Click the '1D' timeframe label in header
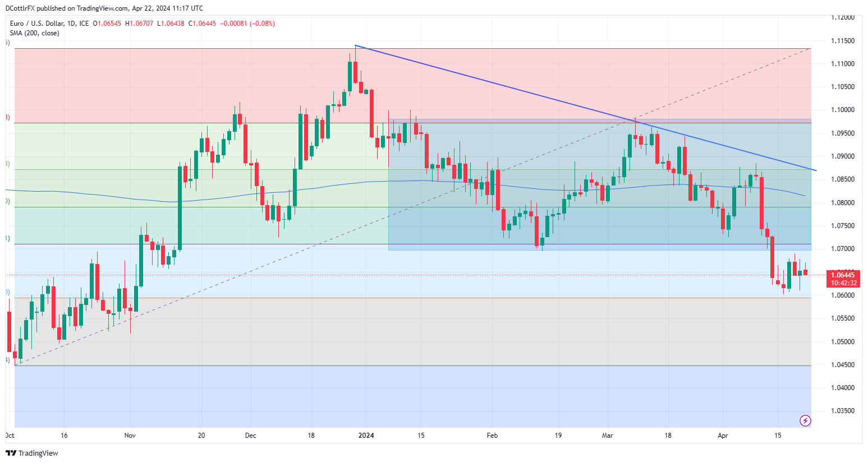Screen dimensions: 868x463 71,24
